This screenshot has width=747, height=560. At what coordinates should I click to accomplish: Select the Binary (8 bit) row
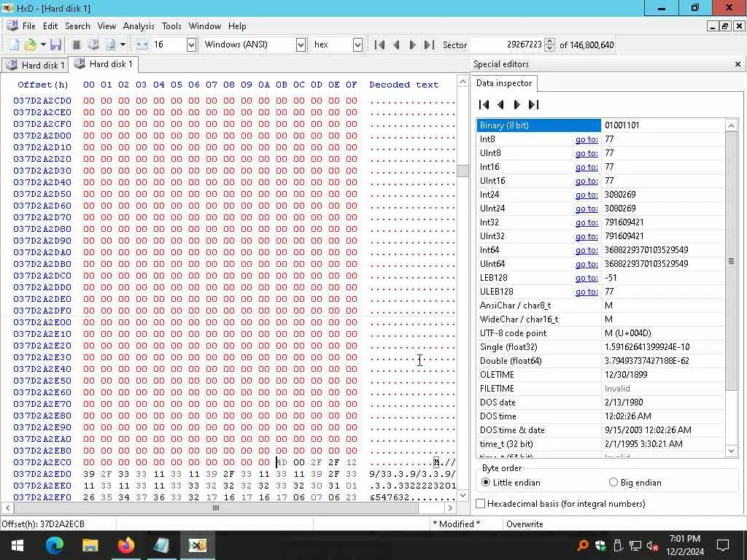point(600,125)
